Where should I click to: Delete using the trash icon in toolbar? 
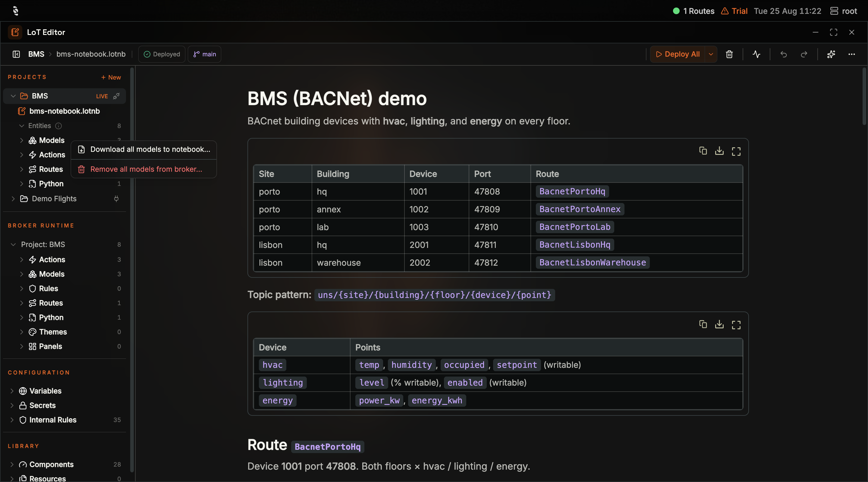tap(729, 54)
